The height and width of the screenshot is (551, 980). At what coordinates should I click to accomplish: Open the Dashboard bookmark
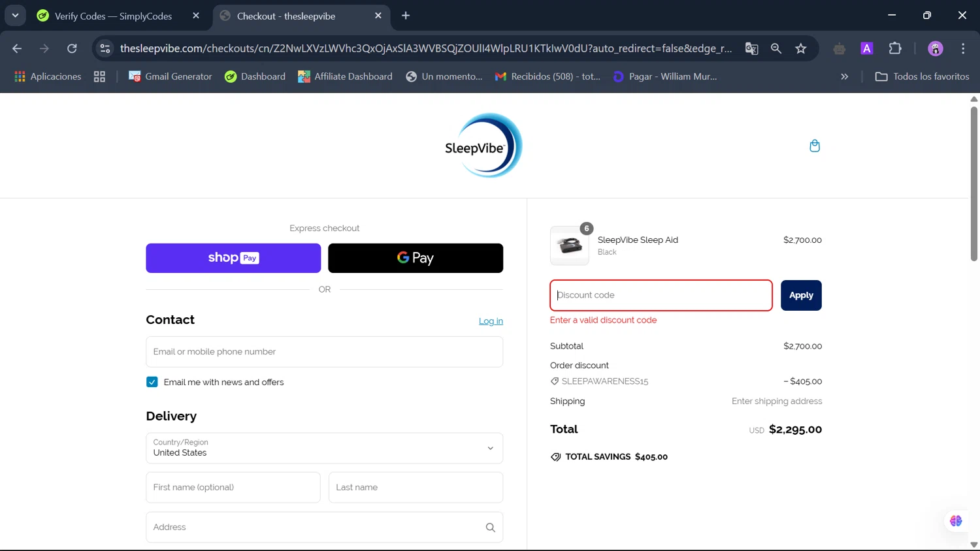[x=255, y=76]
